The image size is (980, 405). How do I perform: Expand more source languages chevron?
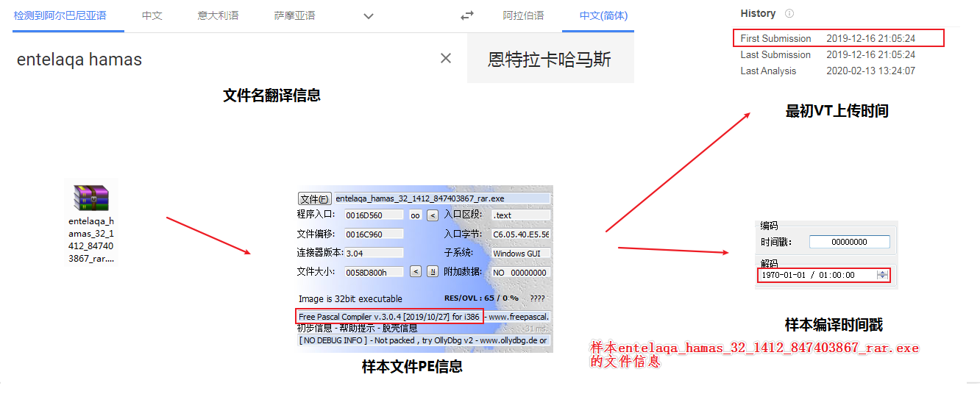(x=369, y=15)
